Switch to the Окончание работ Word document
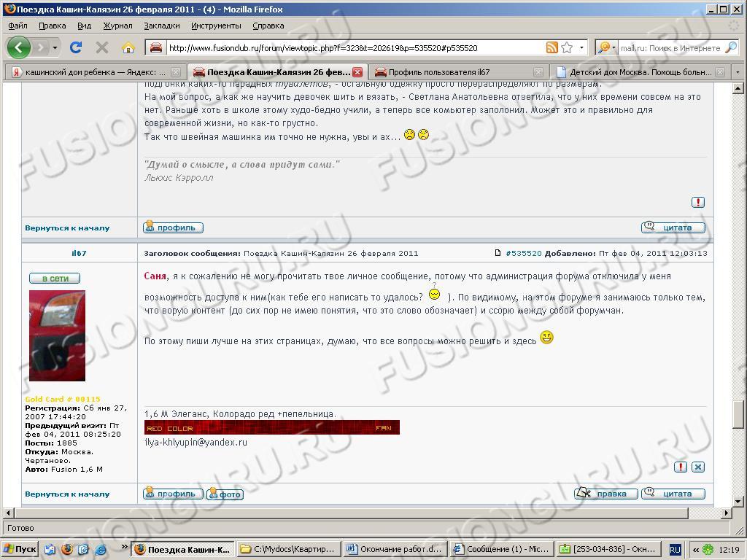This screenshot has height=560, width=747. click(395, 549)
